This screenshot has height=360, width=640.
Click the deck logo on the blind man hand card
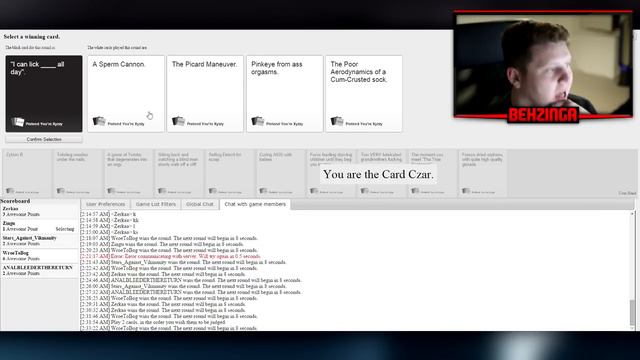(162, 191)
